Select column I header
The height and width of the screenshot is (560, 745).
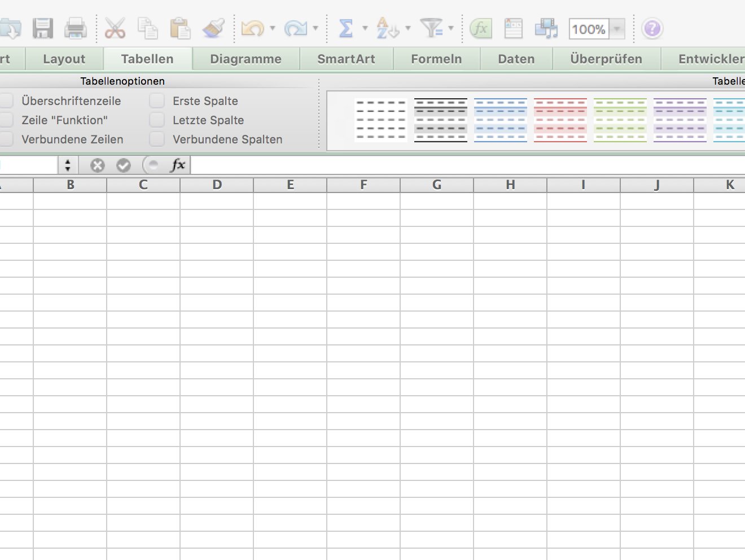point(584,185)
